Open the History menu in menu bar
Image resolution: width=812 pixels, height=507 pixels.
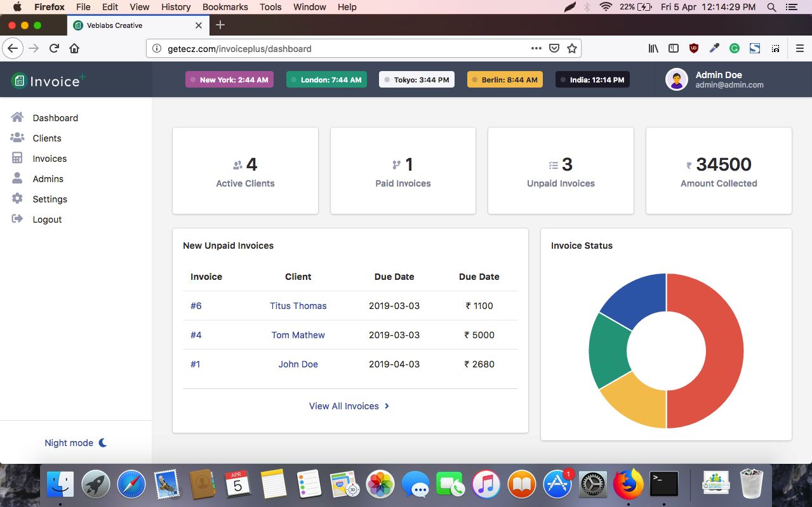pyautogui.click(x=176, y=7)
